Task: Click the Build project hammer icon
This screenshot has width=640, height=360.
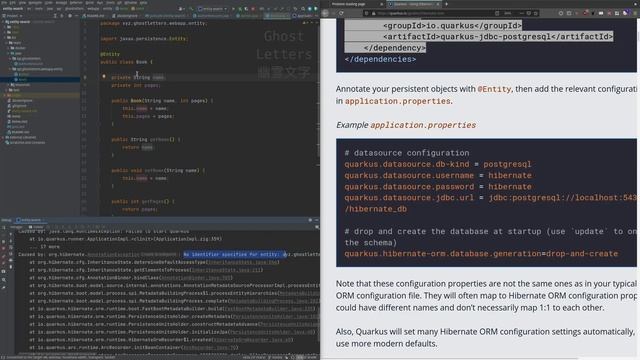Action: coord(191,9)
